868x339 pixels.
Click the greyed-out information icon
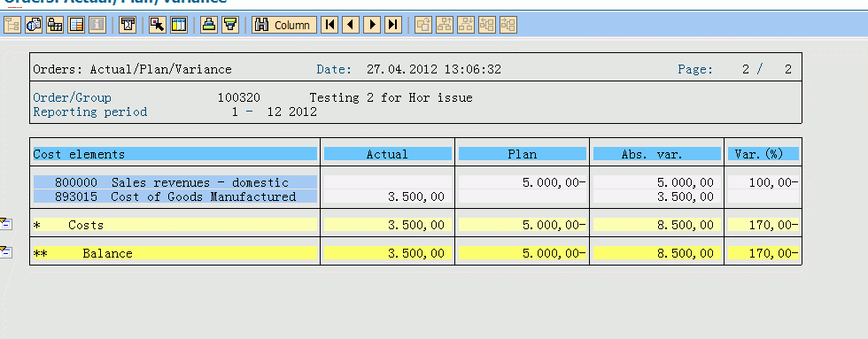[x=97, y=25]
